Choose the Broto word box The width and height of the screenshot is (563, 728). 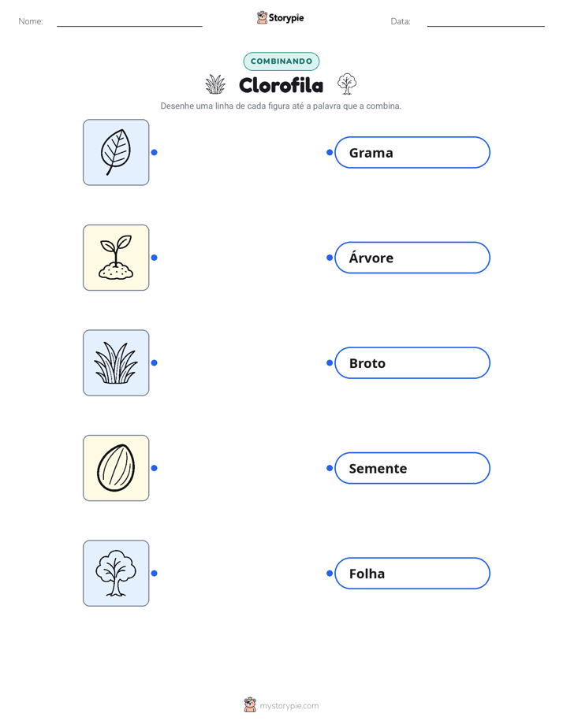pyautogui.click(x=412, y=362)
